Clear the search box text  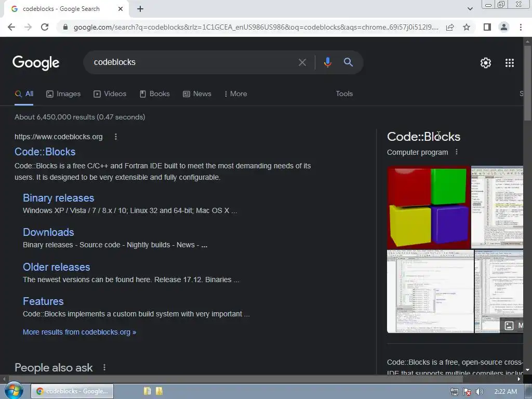tap(302, 62)
